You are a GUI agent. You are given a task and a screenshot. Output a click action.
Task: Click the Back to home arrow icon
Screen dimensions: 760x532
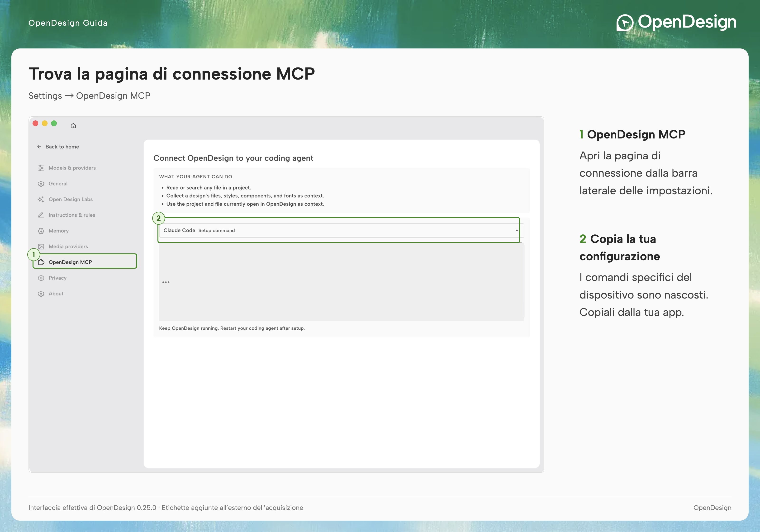[39, 147]
